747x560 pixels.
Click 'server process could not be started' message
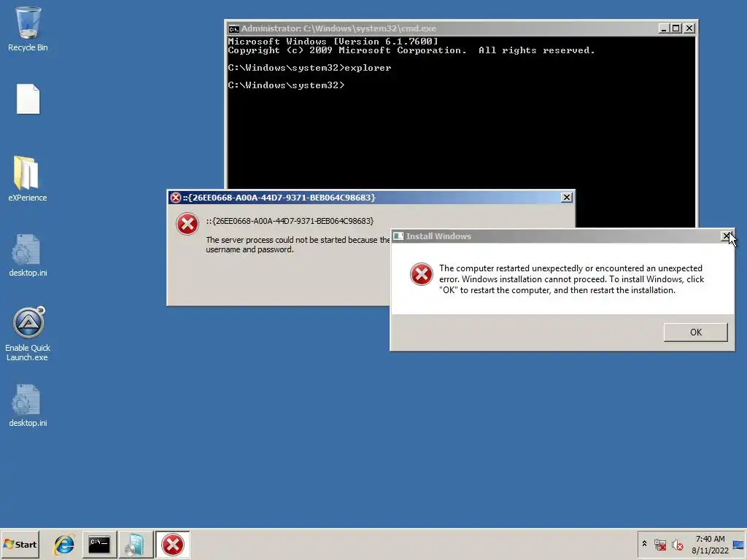[x=298, y=244]
